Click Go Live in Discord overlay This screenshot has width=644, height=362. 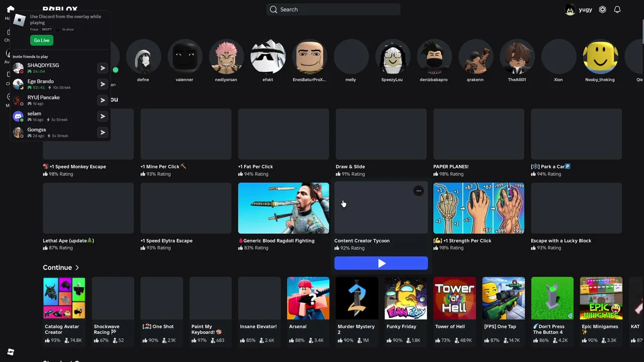tap(42, 40)
